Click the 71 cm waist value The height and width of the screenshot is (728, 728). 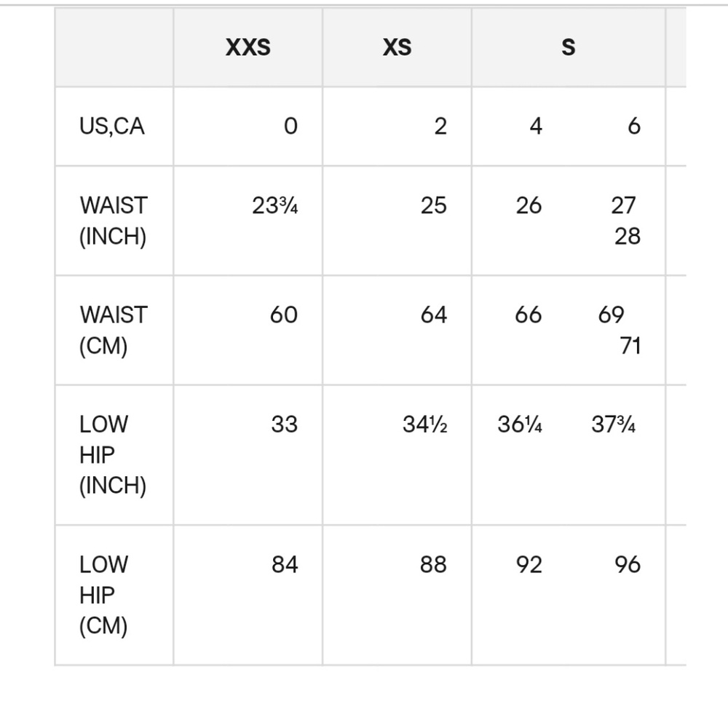(x=630, y=345)
